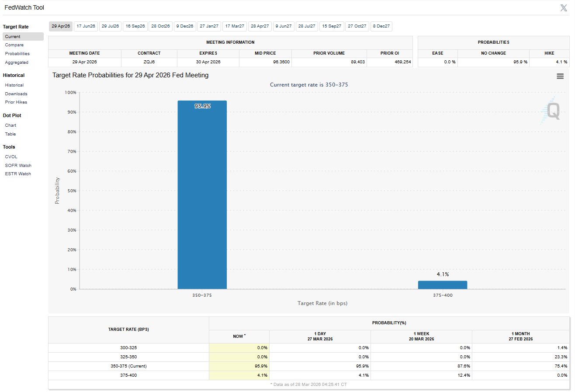The width and height of the screenshot is (575, 392).
Task: Open the CVOL tool
Action: (x=11, y=157)
